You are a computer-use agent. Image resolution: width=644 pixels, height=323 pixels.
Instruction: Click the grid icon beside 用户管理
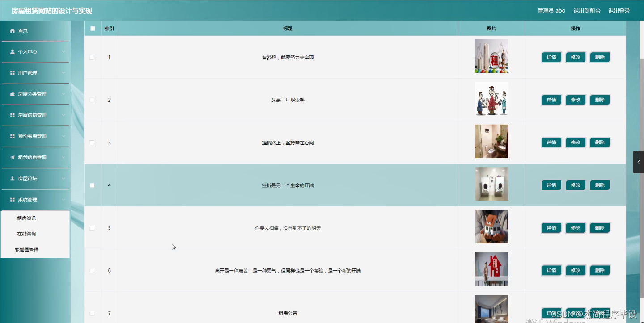(x=12, y=72)
